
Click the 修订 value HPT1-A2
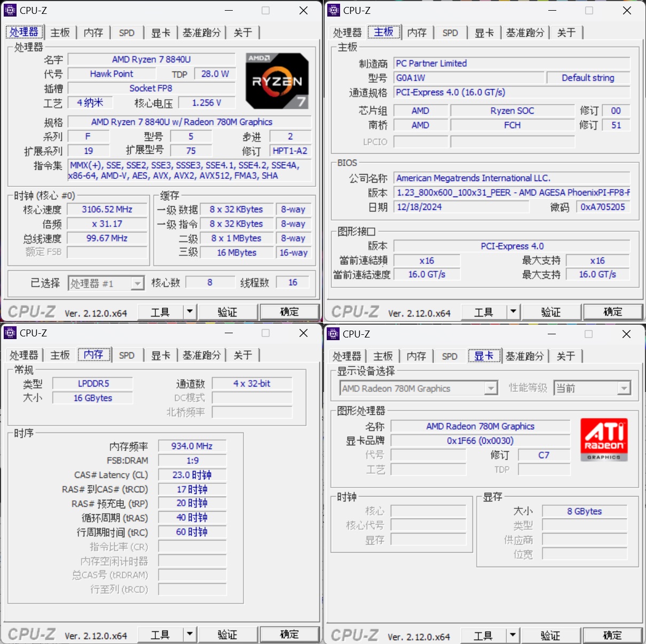(290, 151)
